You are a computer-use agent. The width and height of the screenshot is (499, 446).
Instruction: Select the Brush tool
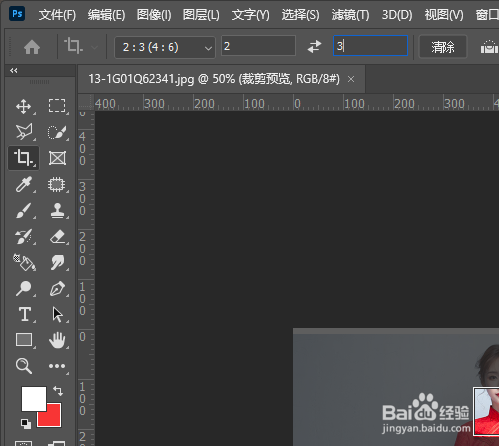point(24,210)
